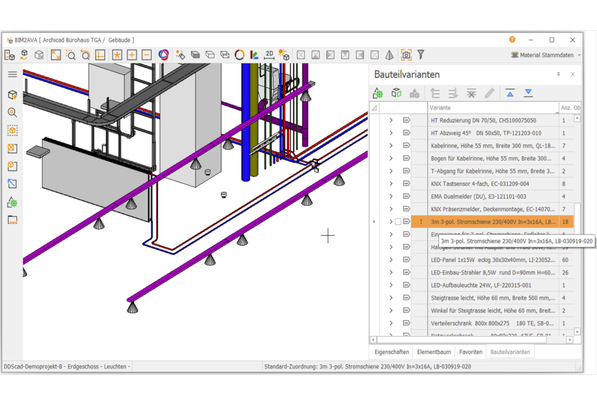The height and width of the screenshot is (398, 597).
Task: Expand the Verteilerschrank 800x 800x275 row
Action: pos(391,323)
